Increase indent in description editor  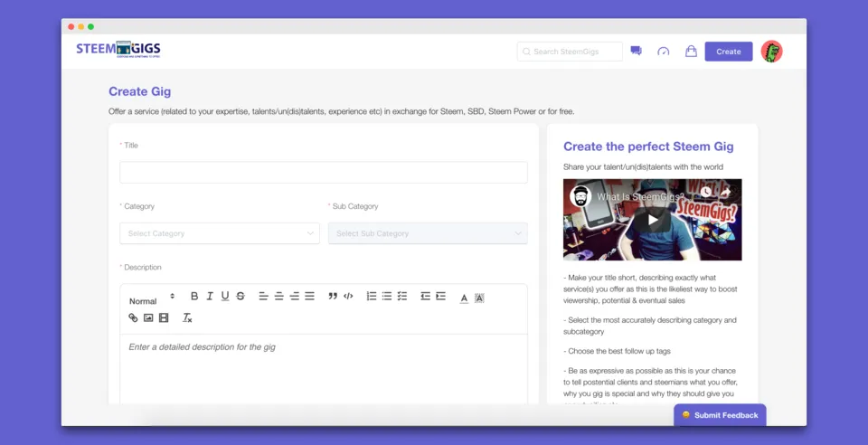coord(440,296)
